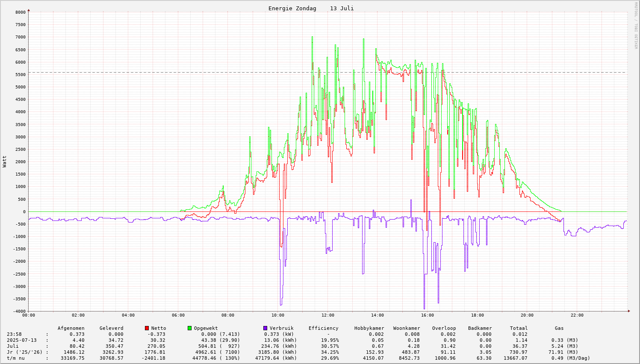The image size is (640, 364).
Task: Click the Hobbykamer column header
Action: point(369,328)
